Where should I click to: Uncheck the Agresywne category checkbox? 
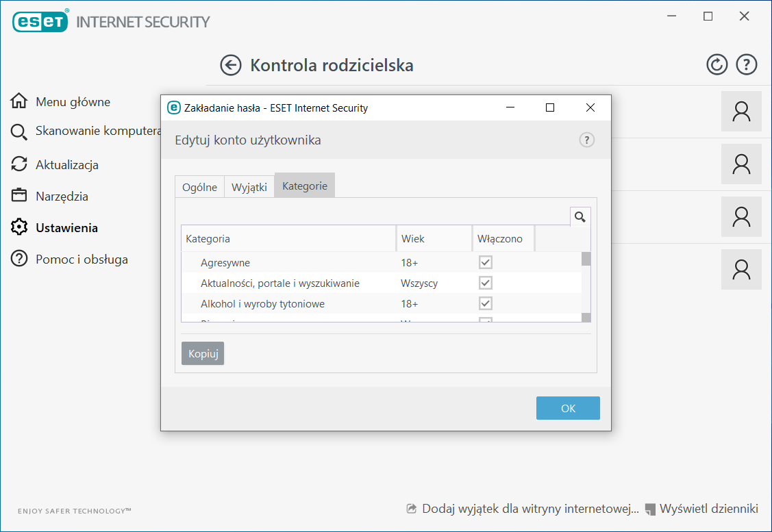486,262
